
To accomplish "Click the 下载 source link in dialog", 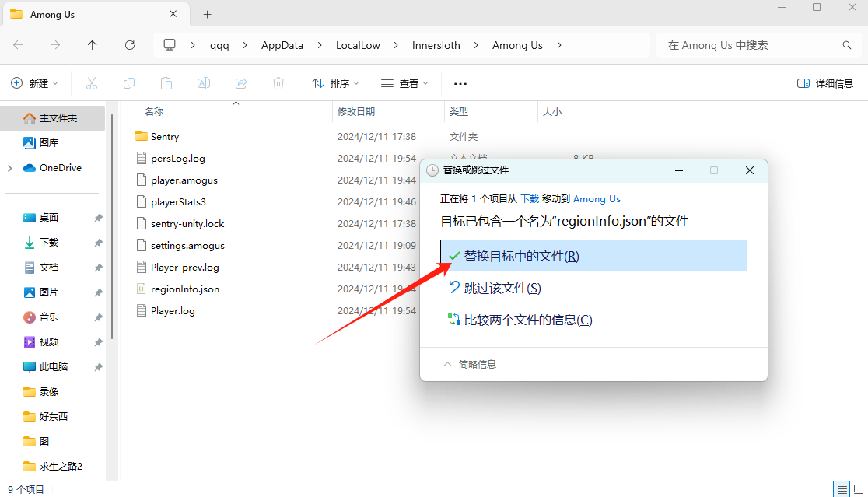I will pos(530,198).
